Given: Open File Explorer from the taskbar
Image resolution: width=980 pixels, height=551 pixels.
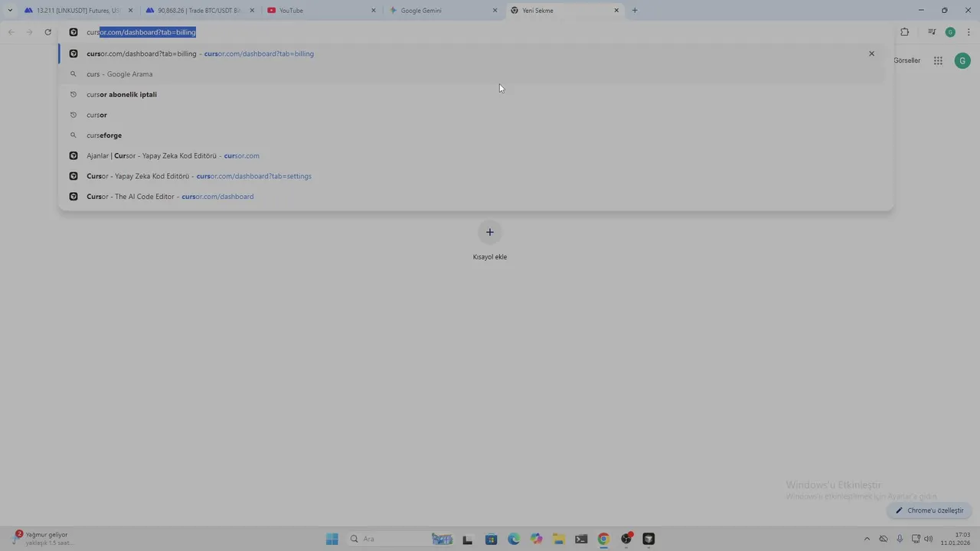Looking at the screenshot, I should [x=559, y=539].
